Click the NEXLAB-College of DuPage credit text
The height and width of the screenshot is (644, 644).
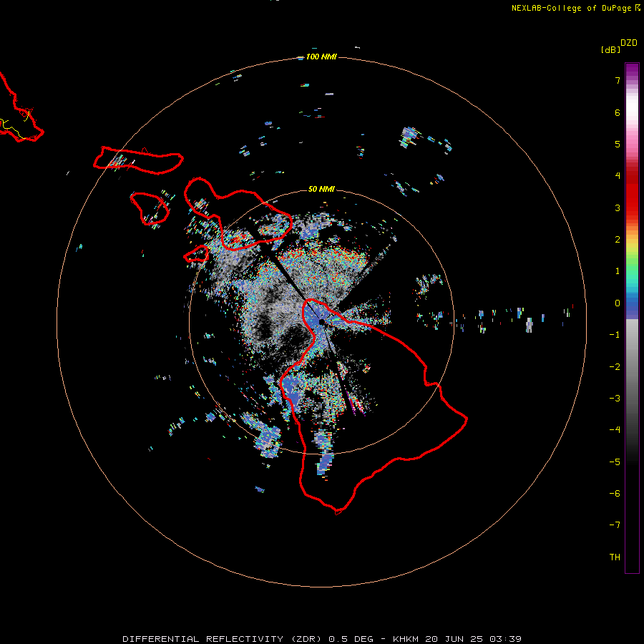[x=571, y=8]
